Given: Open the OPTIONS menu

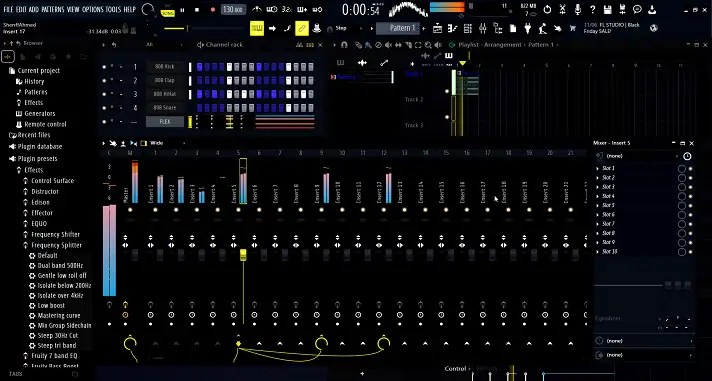Looking at the screenshot, I should tap(93, 9).
